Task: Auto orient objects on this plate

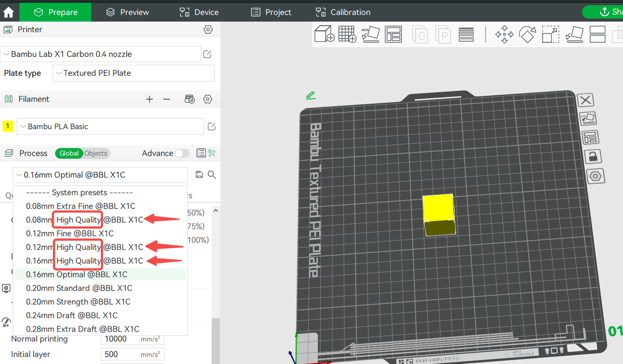Action: point(588,119)
